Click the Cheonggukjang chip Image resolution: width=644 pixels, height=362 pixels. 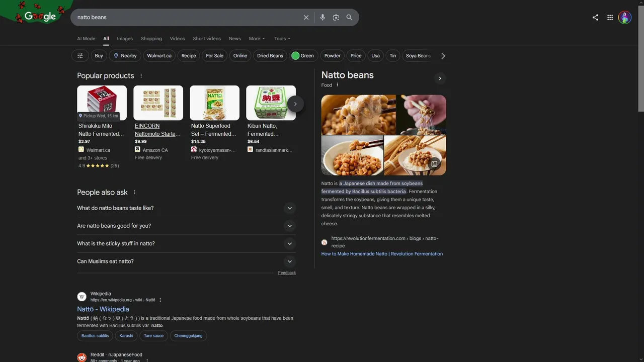tap(188, 336)
